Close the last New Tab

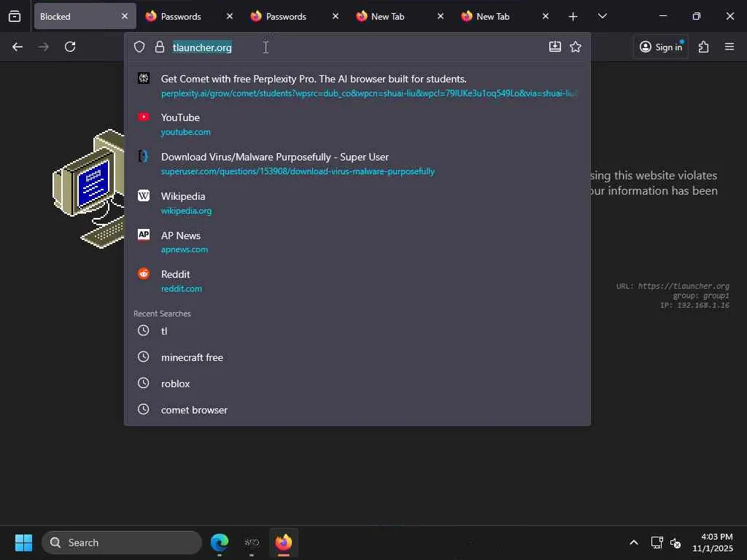point(546,16)
